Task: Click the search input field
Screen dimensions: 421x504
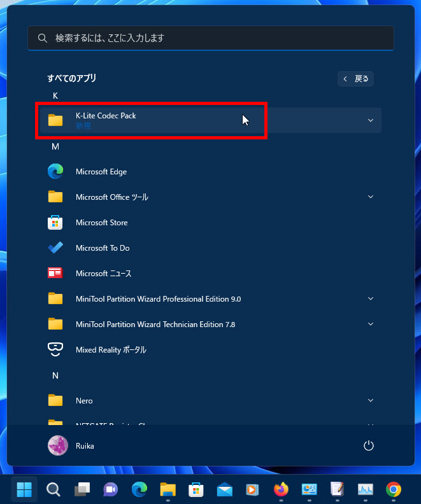Action: coord(210,38)
